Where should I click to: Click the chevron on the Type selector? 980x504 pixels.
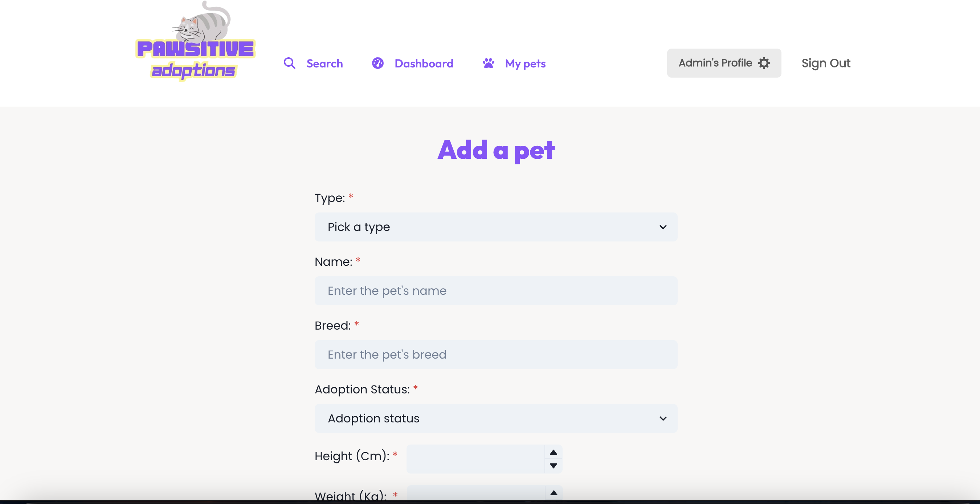point(663,227)
